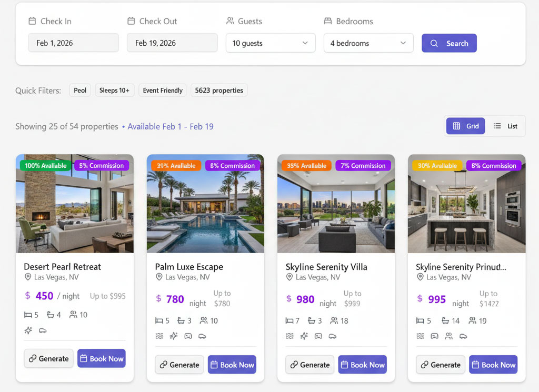Click the game controller icon on Skyline Serenity Villa

coord(318,336)
